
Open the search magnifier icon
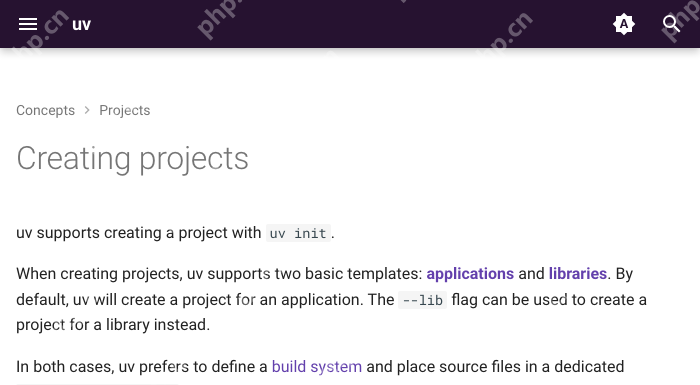point(671,24)
